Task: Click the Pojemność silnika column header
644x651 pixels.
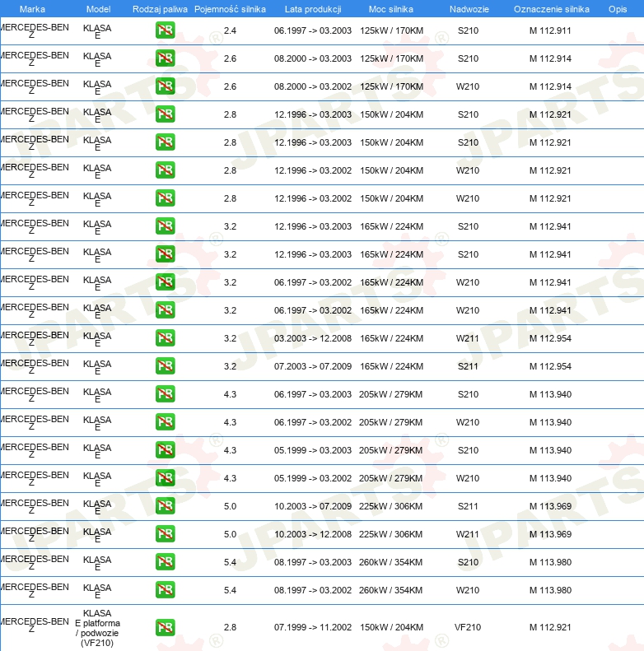Action: (230, 8)
